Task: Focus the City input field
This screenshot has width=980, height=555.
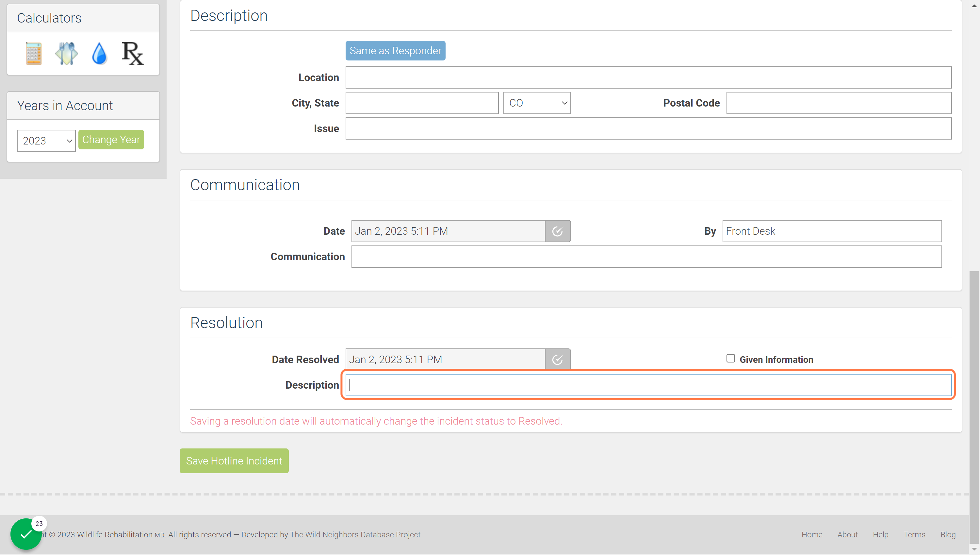Action: click(422, 103)
